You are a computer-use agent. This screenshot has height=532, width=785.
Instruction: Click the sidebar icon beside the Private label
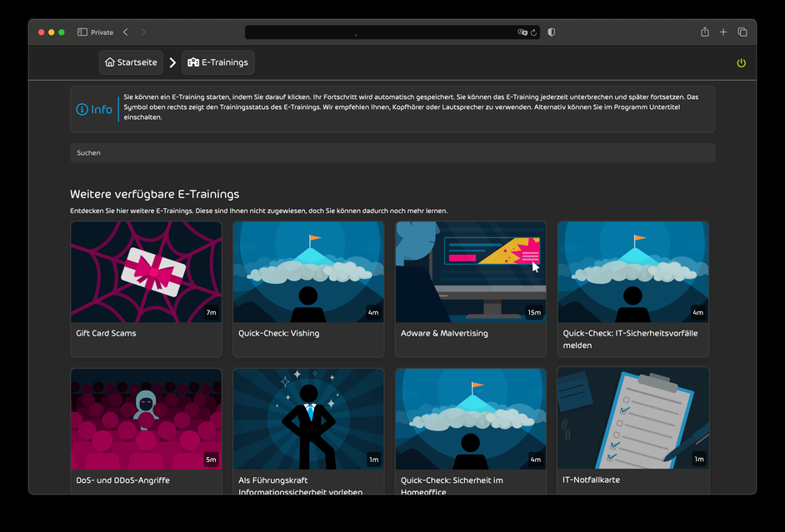81,32
